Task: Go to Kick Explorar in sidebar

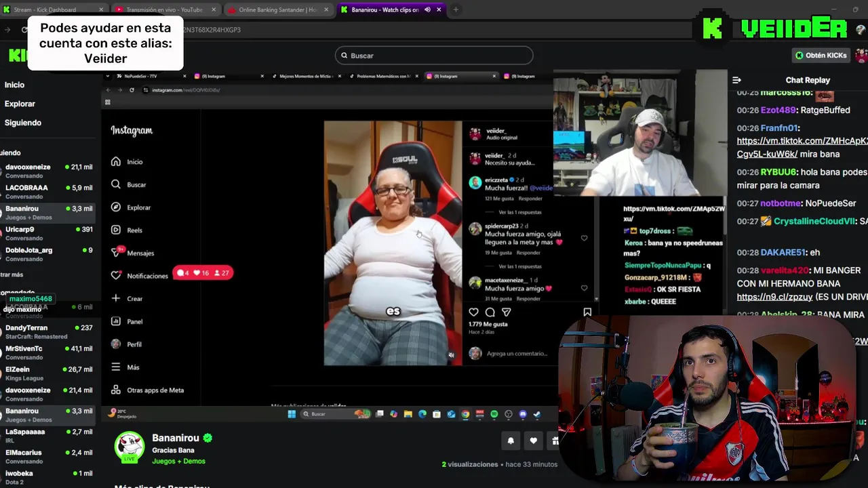Action: (x=20, y=104)
